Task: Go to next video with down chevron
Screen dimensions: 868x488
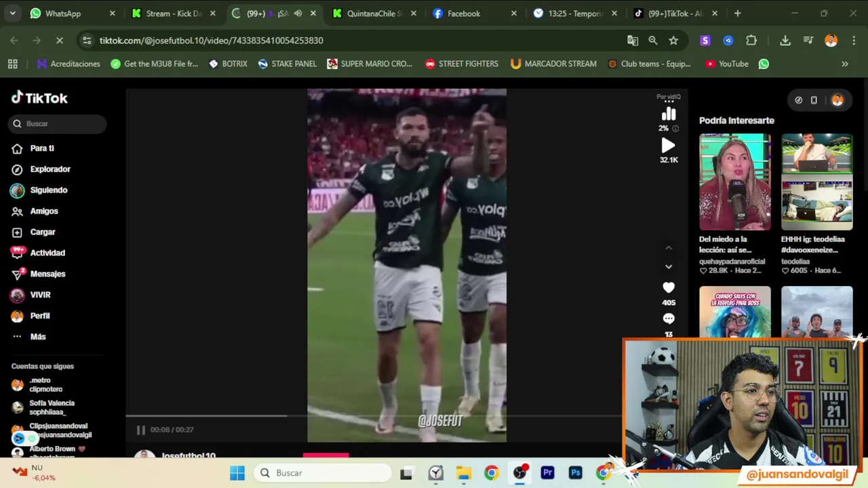Action: pyautogui.click(x=669, y=266)
